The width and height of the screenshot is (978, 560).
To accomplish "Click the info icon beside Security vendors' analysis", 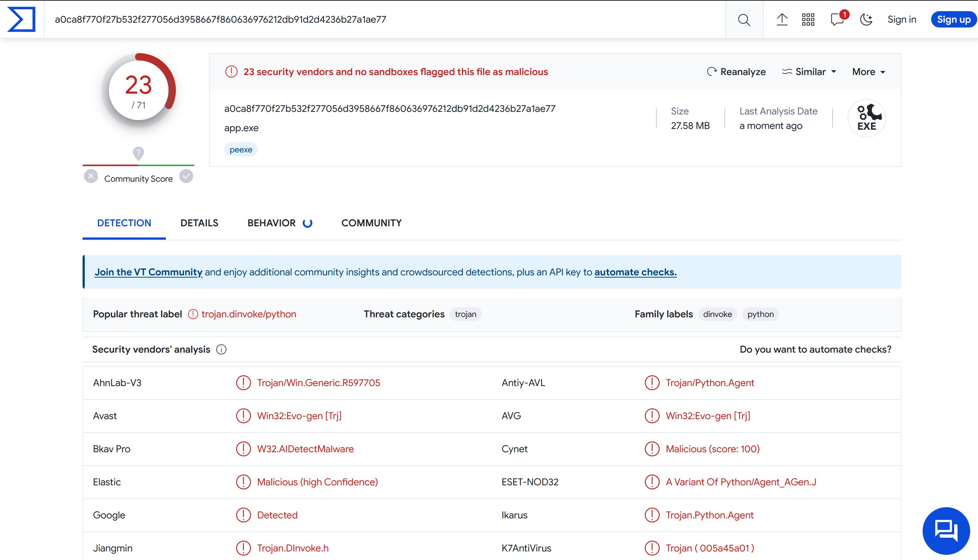I will (x=221, y=350).
